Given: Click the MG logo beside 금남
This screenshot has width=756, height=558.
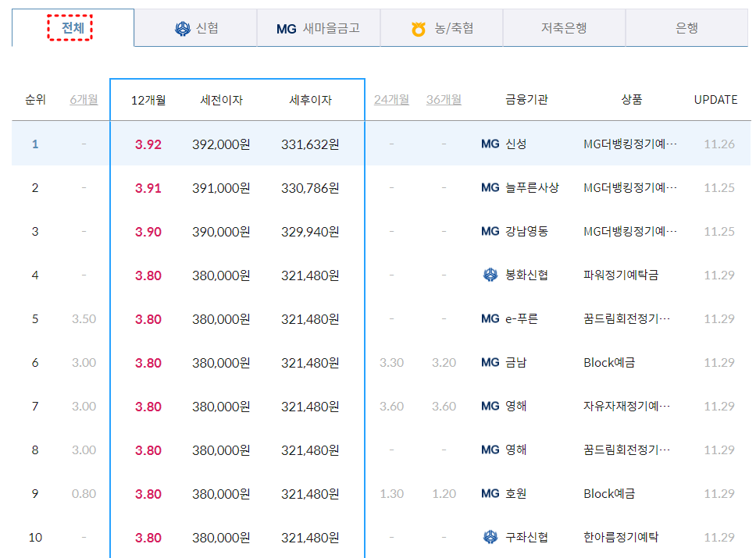Looking at the screenshot, I should point(490,363).
